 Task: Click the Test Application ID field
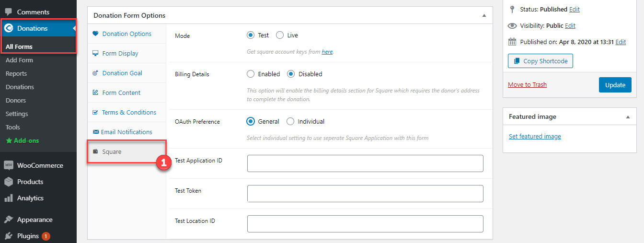pos(365,163)
